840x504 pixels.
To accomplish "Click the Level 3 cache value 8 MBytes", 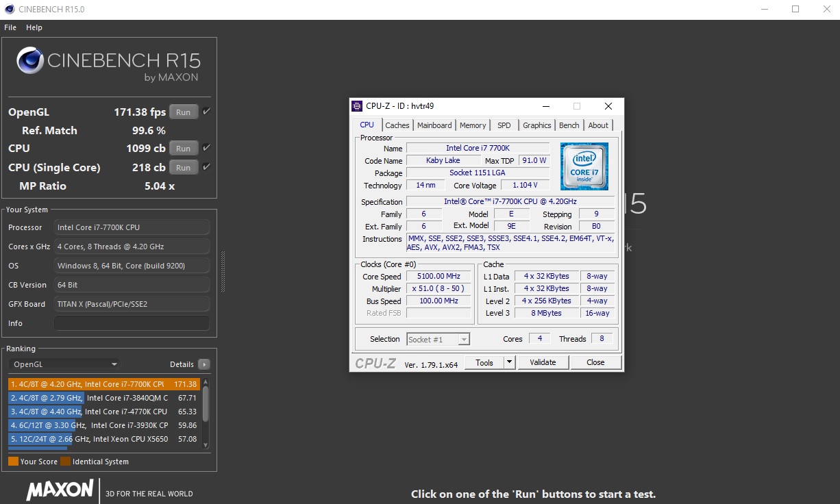I will [546, 314].
